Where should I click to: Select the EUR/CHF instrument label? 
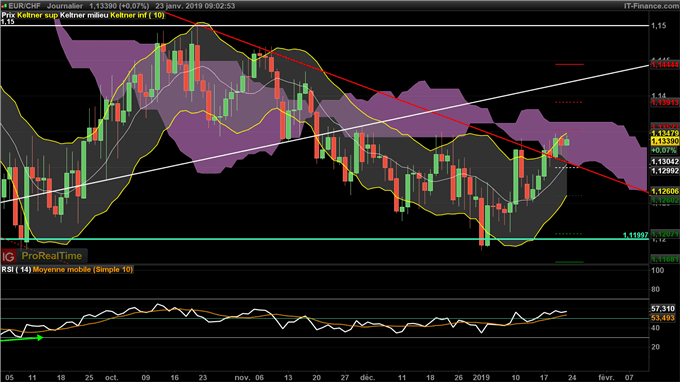pyautogui.click(x=24, y=6)
